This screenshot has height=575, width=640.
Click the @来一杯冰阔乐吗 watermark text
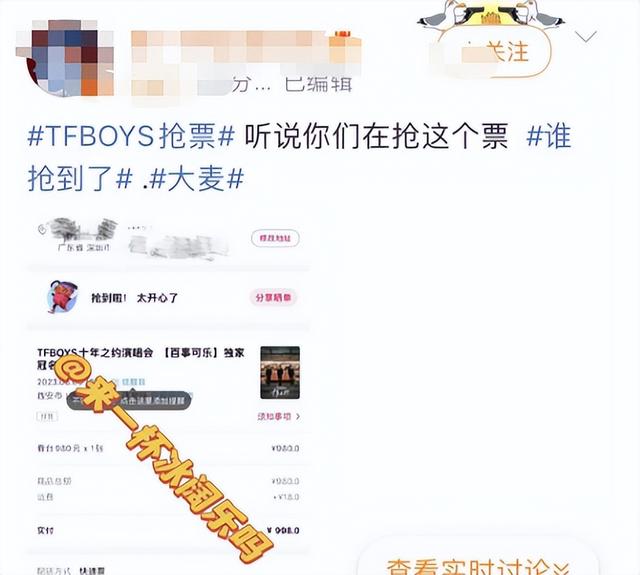[x=163, y=457]
